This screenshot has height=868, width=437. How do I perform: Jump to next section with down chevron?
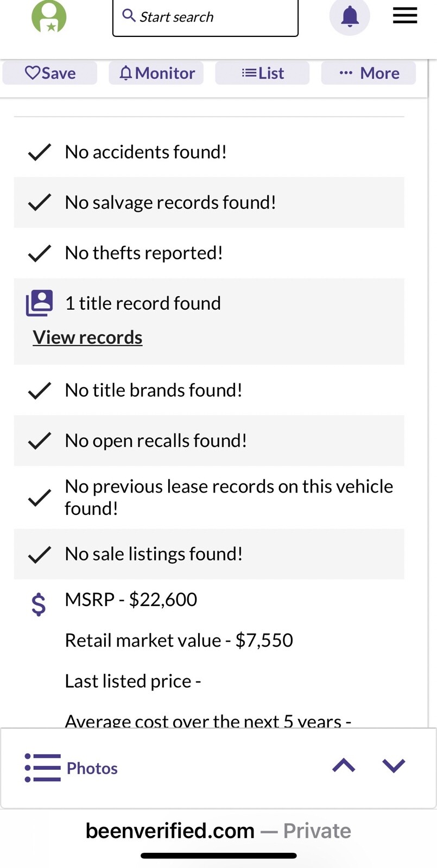pyautogui.click(x=394, y=765)
